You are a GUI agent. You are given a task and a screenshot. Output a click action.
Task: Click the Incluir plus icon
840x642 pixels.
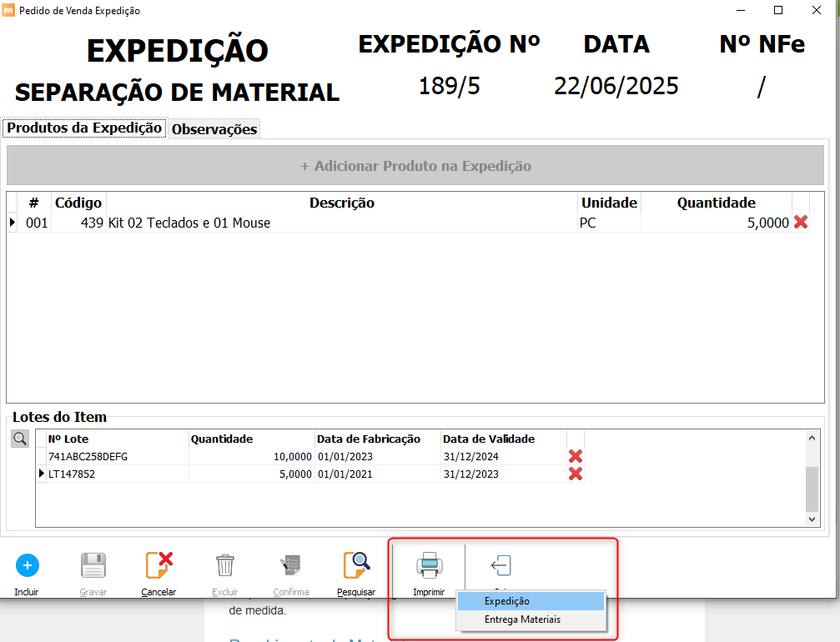pyautogui.click(x=27, y=565)
